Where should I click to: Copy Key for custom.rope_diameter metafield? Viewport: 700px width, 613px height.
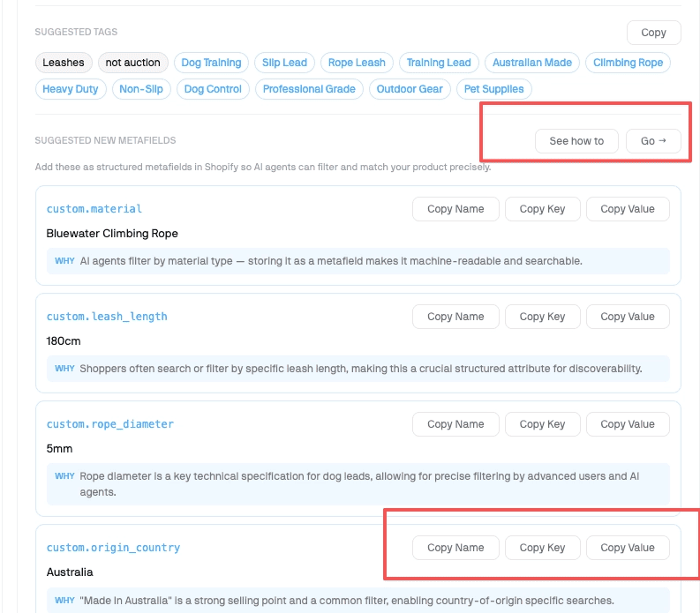coord(542,424)
